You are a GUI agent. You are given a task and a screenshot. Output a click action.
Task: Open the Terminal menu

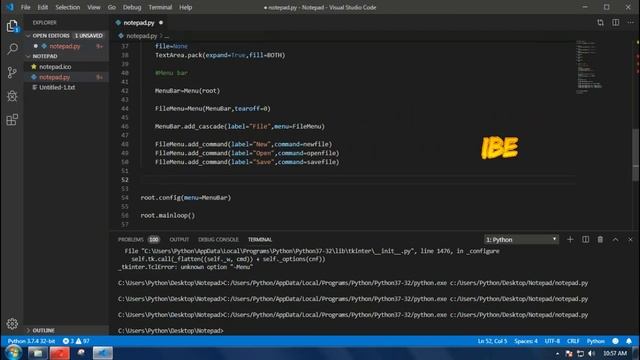pos(160,7)
